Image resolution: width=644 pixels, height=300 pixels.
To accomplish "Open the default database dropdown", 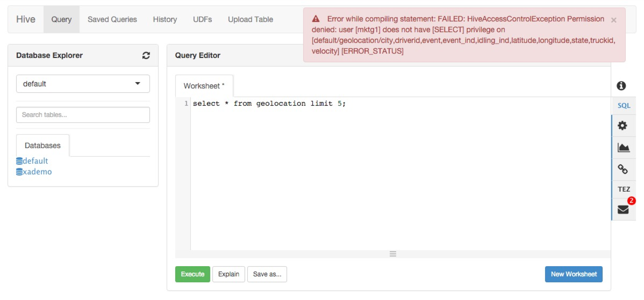I will click(83, 84).
